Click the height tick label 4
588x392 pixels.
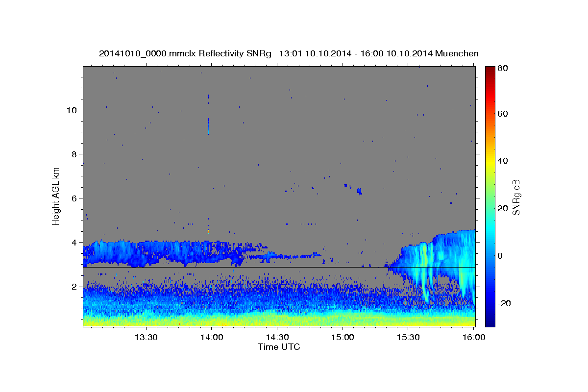click(x=73, y=242)
